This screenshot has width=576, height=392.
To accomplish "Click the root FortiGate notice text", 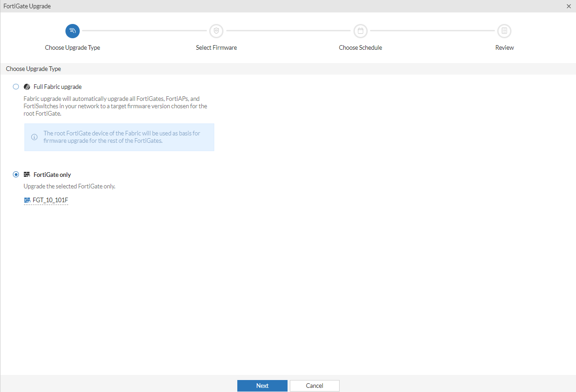I will click(x=122, y=137).
